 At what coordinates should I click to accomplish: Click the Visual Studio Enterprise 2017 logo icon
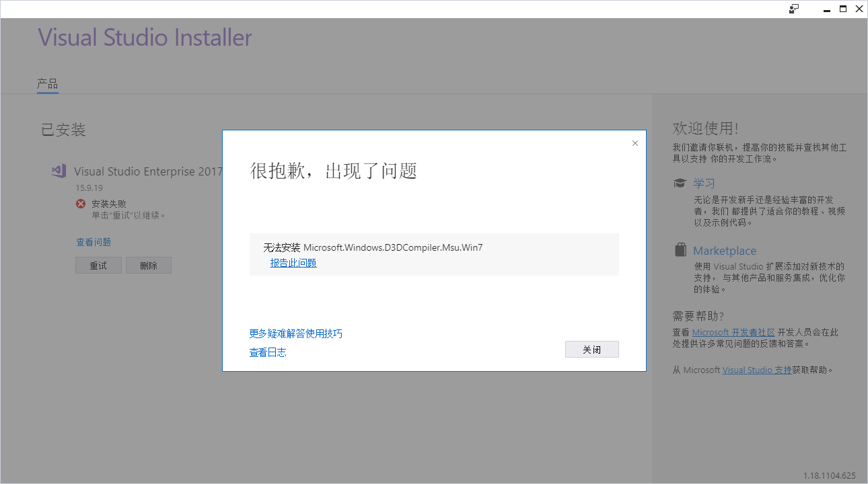click(x=59, y=171)
